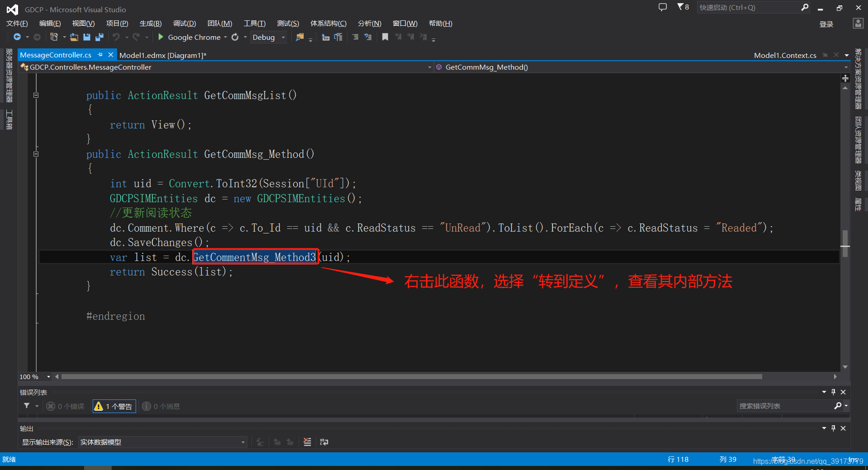Open the document tab list dropdown arrow
This screenshot has width=868, height=470.
tap(847, 55)
